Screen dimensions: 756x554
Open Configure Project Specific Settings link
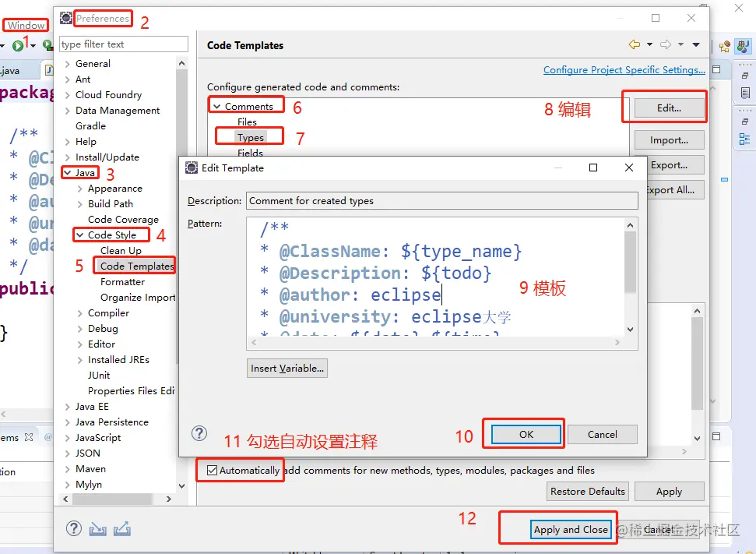(624, 70)
